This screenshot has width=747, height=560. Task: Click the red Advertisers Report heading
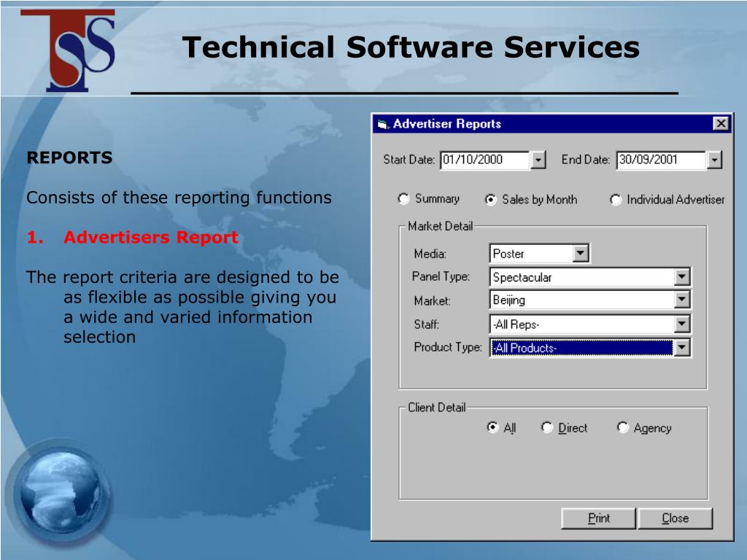pyautogui.click(x=150, y=237)
